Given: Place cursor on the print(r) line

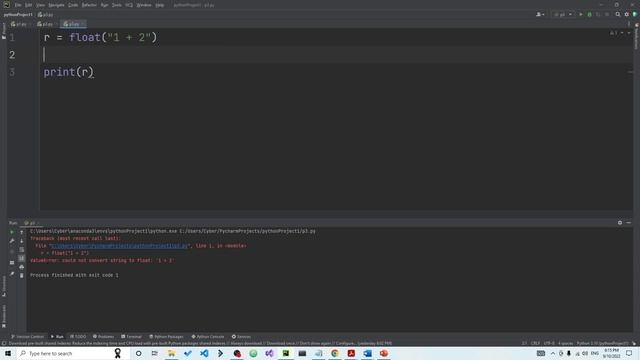Looking at the screenshot, I should pyautogui.click(x=69, y=72).
